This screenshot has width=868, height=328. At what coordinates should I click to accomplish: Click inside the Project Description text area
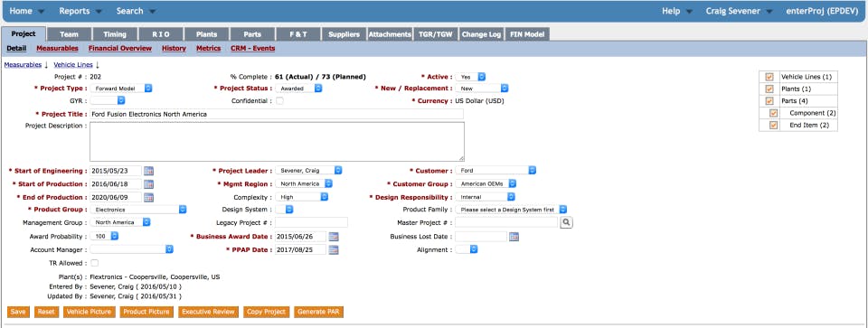click(277, 142)
